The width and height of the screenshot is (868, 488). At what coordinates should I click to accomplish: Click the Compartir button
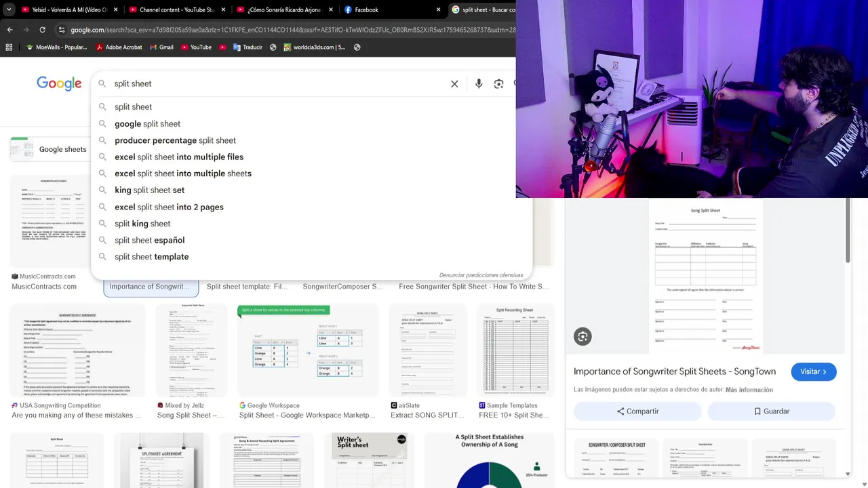[637, 411]
